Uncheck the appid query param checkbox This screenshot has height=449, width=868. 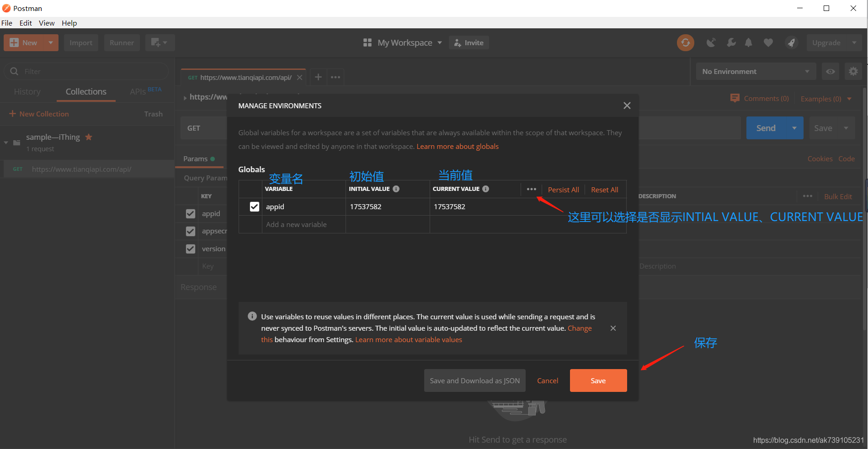[x=191, y=214]
